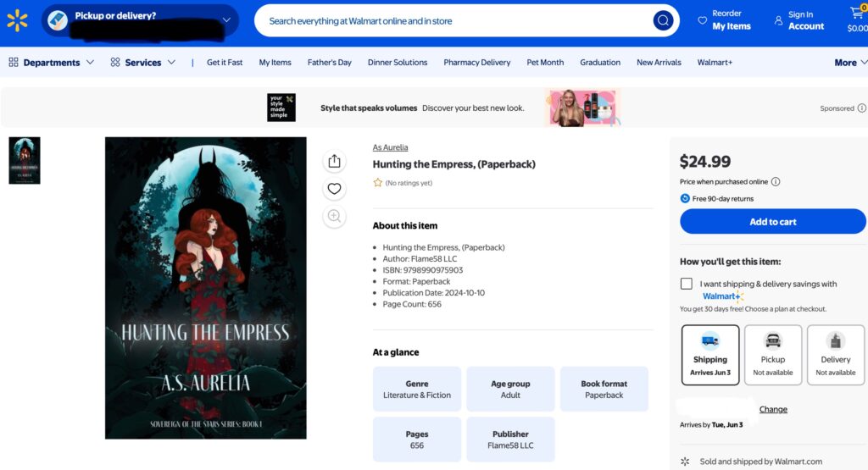Click the Walmart+ blue link text
This screenshot has height=470, width=868.
(x=721, y=296)
